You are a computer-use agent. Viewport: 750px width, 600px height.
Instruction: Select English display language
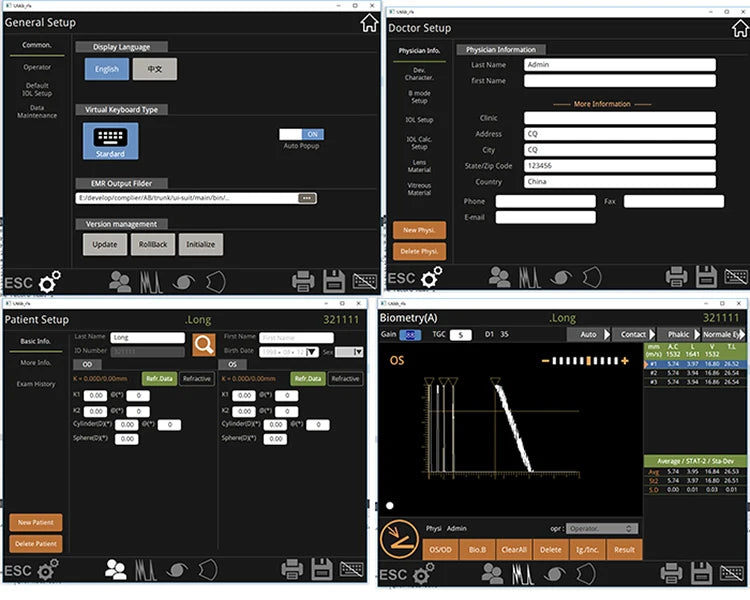(106, 69)
